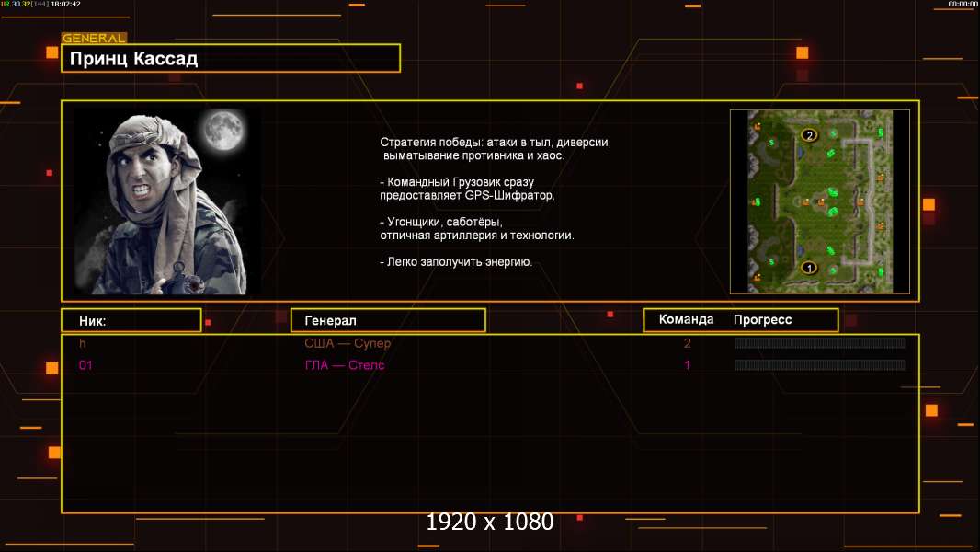The image size is (980, 552).
Task: Select the Ник column header
Action: click(x=131, y=320)
